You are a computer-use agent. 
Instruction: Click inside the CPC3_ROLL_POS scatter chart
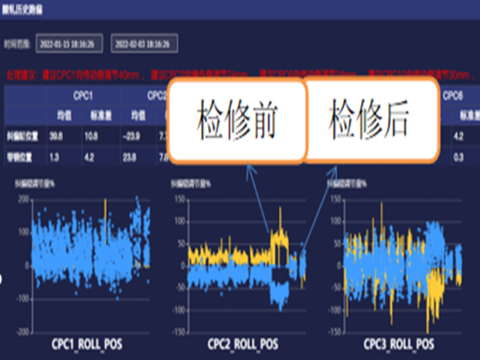[x=403, y=266]
